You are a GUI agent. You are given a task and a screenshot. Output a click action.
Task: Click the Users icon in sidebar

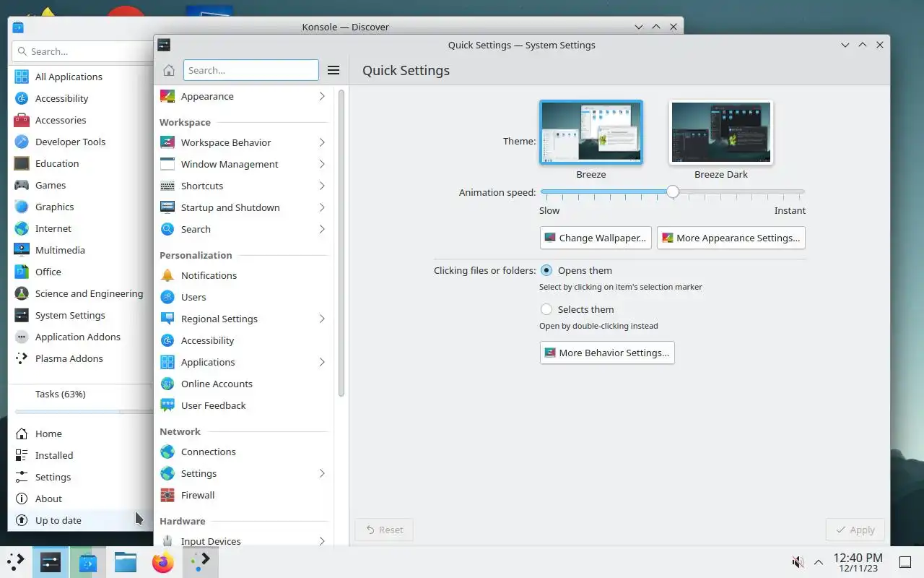click(167, 297)
